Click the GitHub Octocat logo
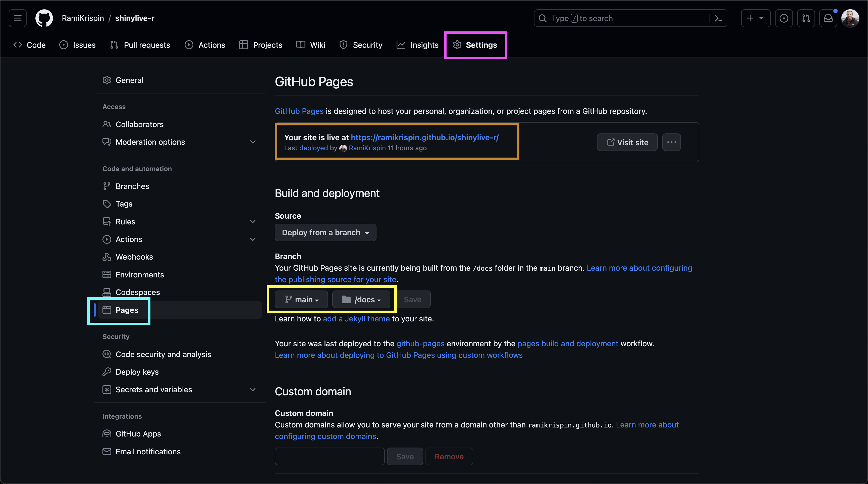Image resolution: width=868 pixels, height=484 pixels. pos(44,18)
